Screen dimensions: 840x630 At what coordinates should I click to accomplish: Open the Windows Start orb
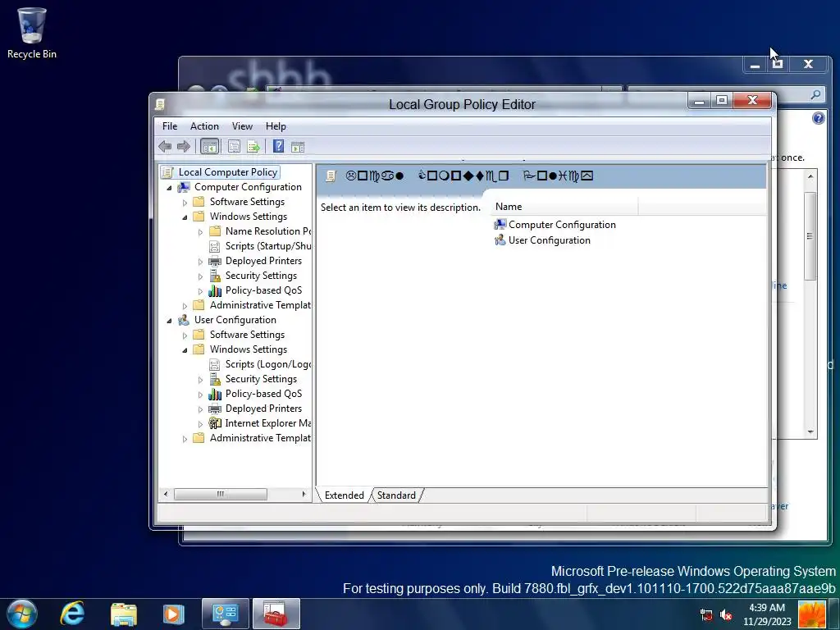(22, 614)
